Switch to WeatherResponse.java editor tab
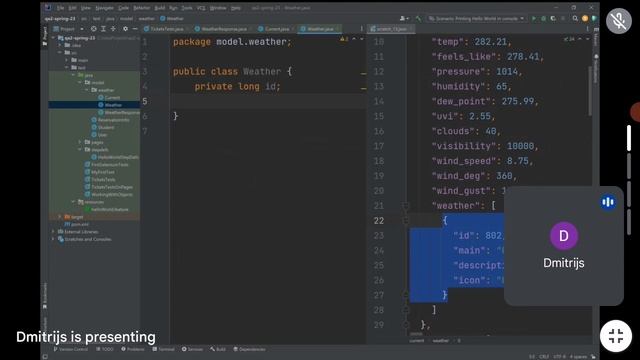The height and width of the screenshot is (360, 640). coord(223,29)
